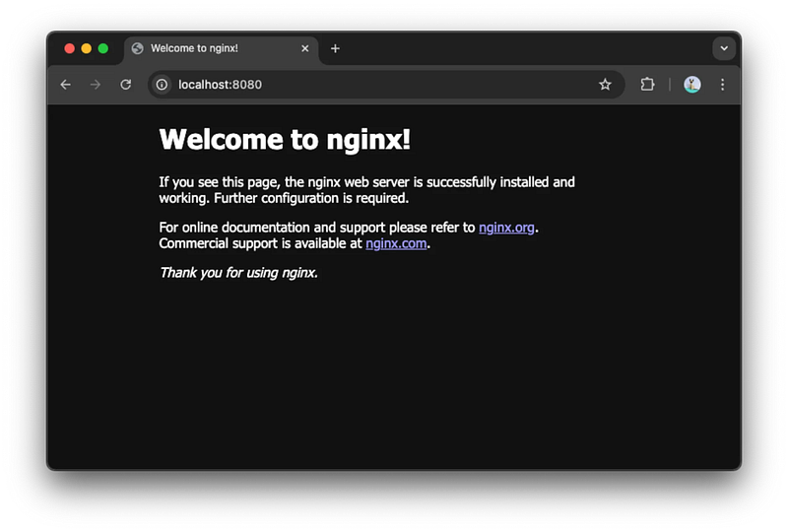Click 'For online documentation and support' text
The height and width of the screenshot is (532, 788).
[x=272, y=228]
